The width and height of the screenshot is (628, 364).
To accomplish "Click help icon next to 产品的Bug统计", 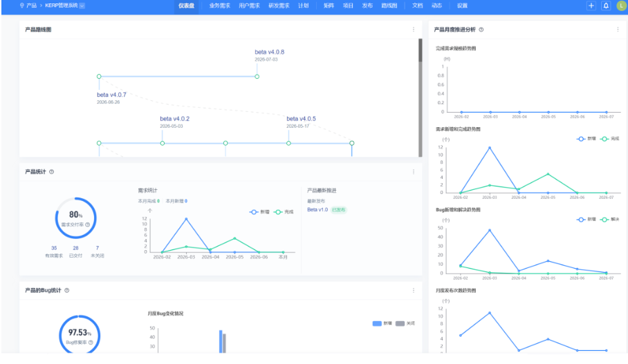I will (67, 291).
